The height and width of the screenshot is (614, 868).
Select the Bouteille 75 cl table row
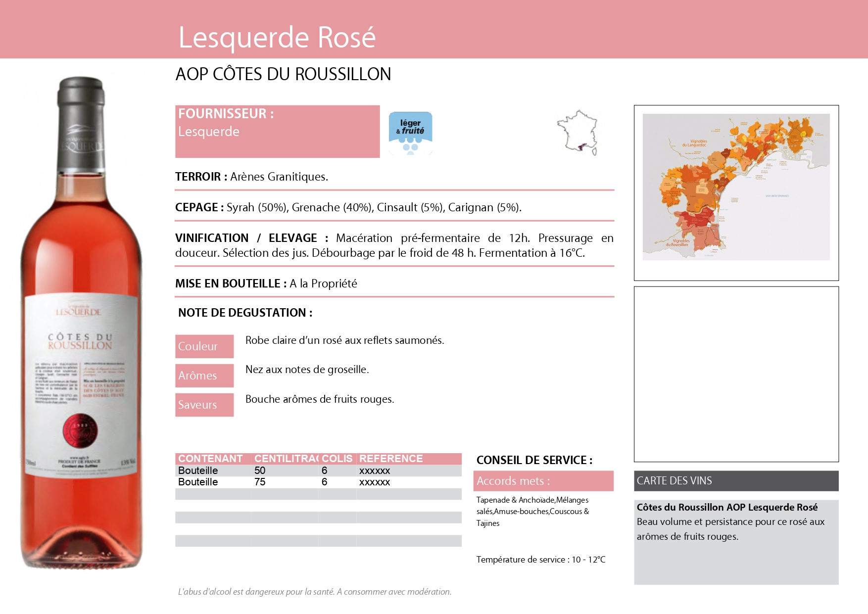[318, 482]
